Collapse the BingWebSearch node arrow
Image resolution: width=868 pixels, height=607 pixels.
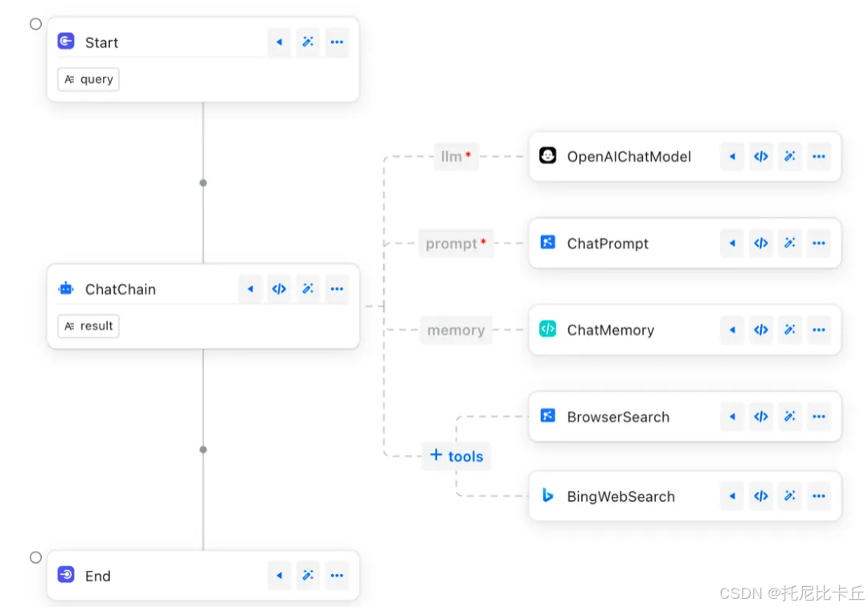point(732,496)
